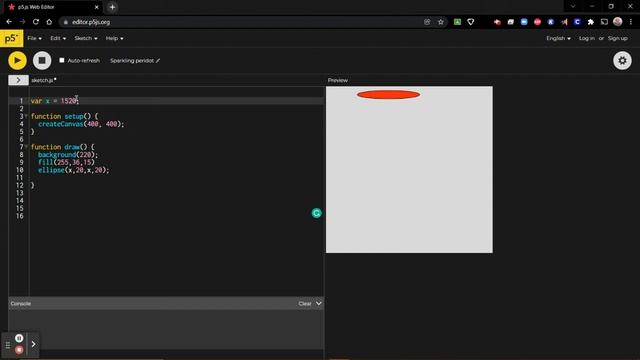Click line 1 variable value 1520
The width and height of the screenshot is (640, 360).
69,101
